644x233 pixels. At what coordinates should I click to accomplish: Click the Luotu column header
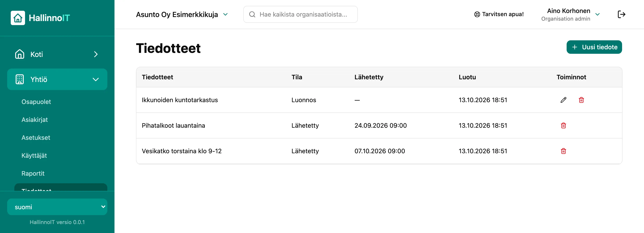pyautogui.click(x=467, y=77)
